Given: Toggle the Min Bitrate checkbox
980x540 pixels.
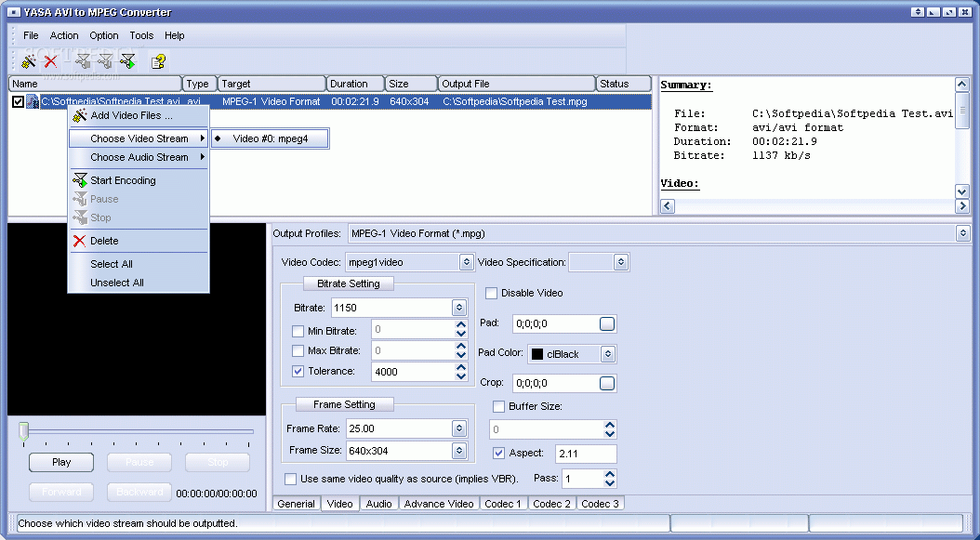Looking at the screenshot, I should coord(298,331).
